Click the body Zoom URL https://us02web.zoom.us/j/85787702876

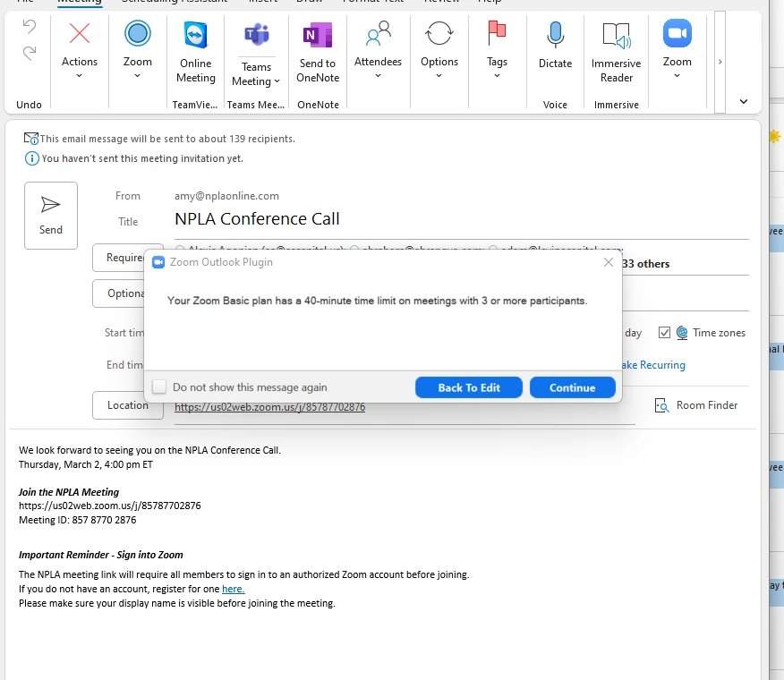coord(110,506)
